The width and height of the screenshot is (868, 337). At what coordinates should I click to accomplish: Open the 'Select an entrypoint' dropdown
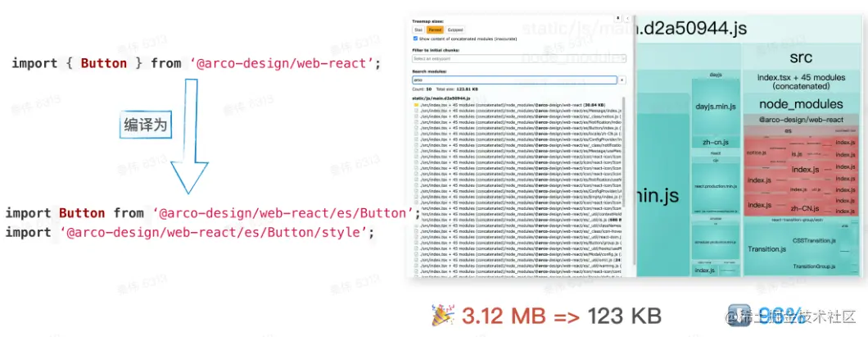click(519, 59)
